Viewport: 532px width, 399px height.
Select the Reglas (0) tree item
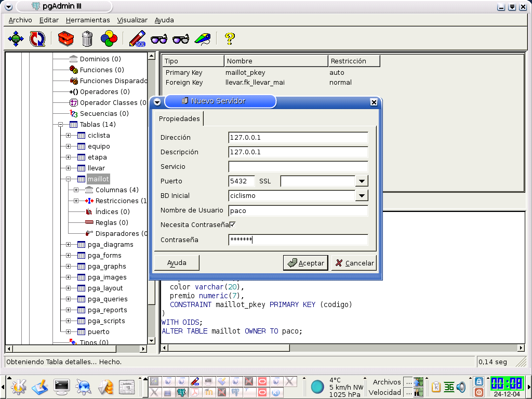112,222
